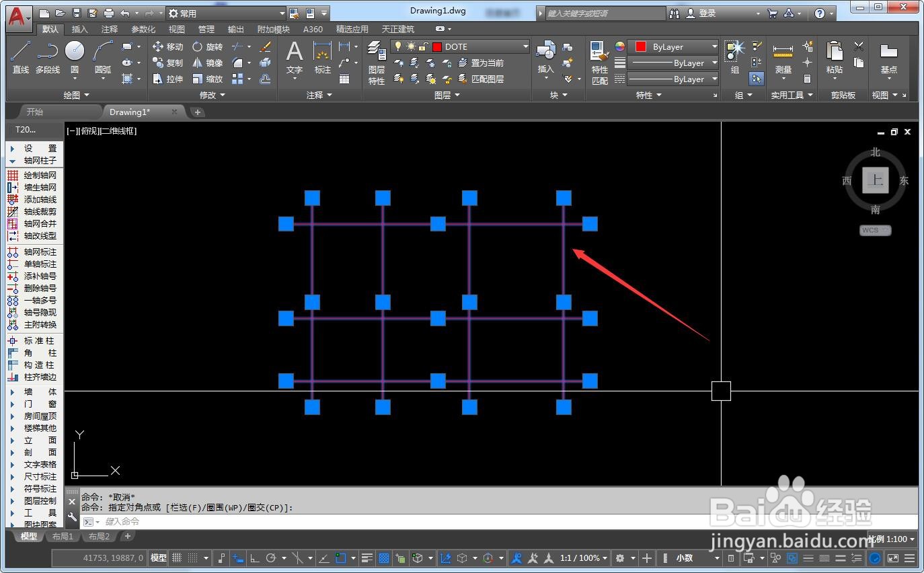Add a new drawing tab with plus
This screenshot has height=573, width=924.
point(198,112)
